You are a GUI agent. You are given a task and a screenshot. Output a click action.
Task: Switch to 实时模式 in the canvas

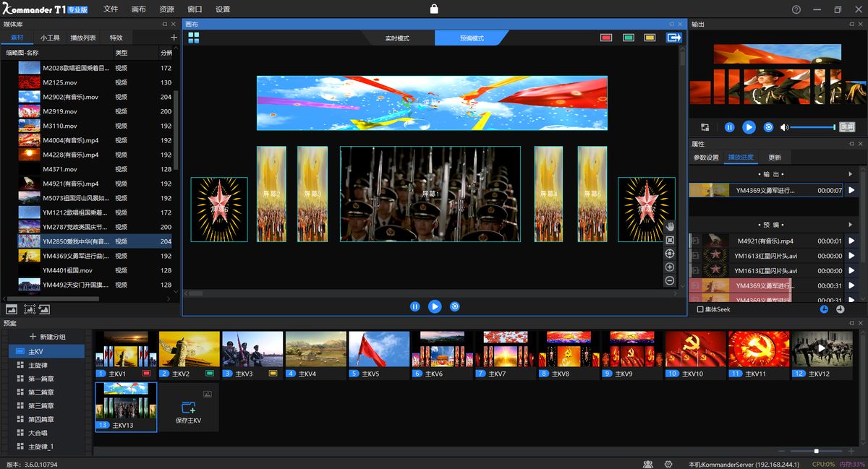[399, 37]
